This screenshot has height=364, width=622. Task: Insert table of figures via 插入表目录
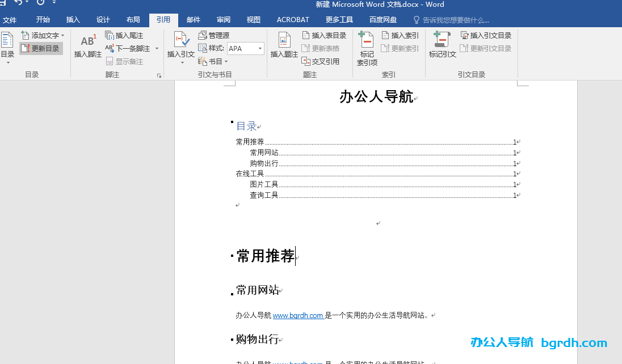pyautogui.click(x=325, y=35)
